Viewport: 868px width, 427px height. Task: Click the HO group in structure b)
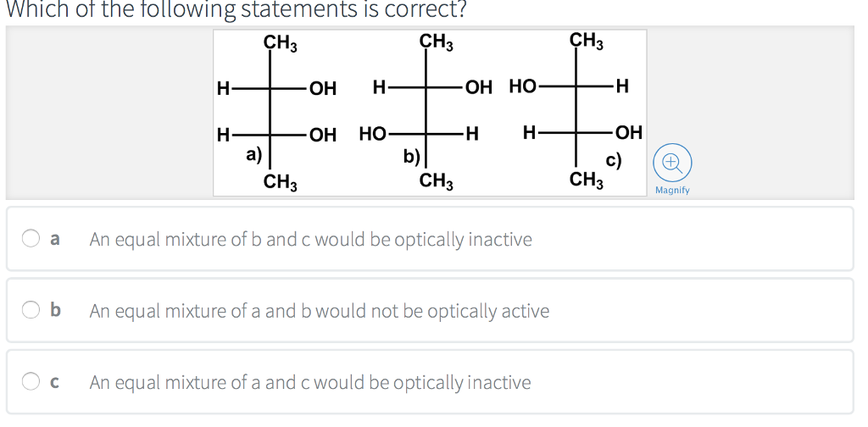(373, 133)
